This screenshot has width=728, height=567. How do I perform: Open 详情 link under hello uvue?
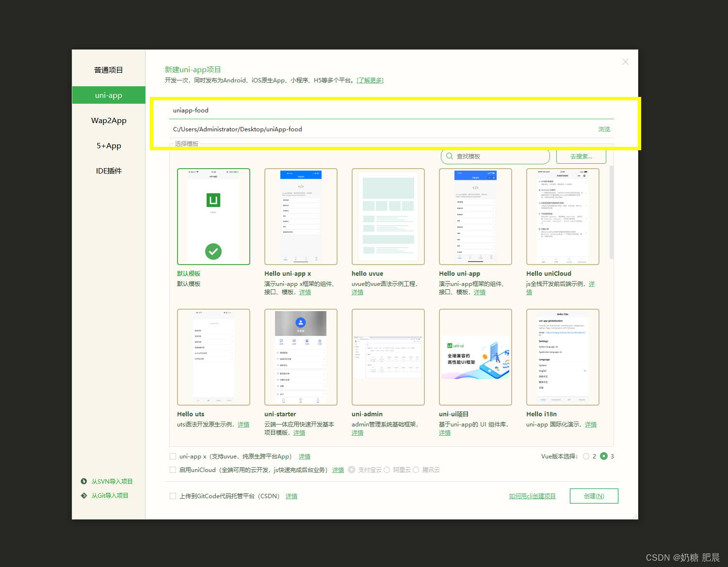coord(357,292)
